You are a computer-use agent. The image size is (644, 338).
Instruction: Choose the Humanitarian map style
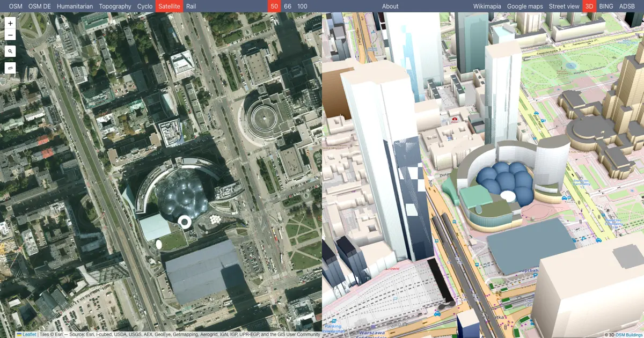pos(75,6)
